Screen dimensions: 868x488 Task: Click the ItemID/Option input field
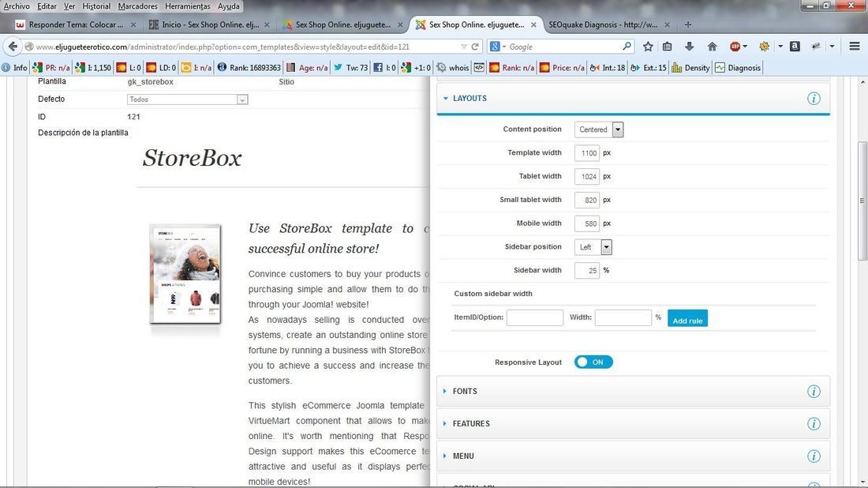[x=535, y=318]
